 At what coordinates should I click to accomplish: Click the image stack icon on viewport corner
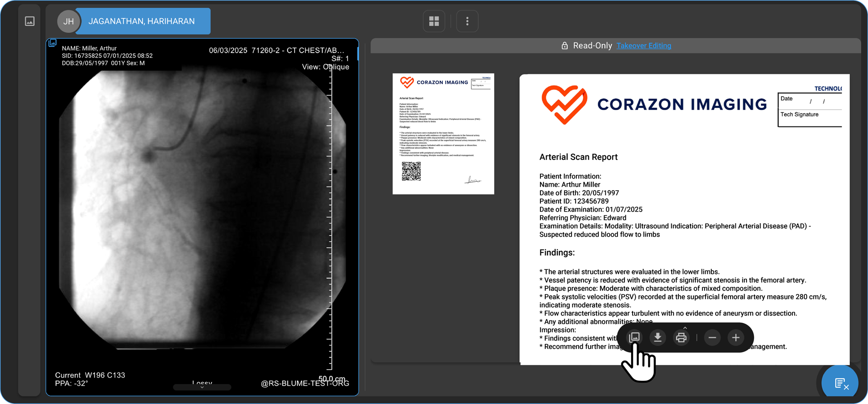pyautogui.click(x=53, y=43)
